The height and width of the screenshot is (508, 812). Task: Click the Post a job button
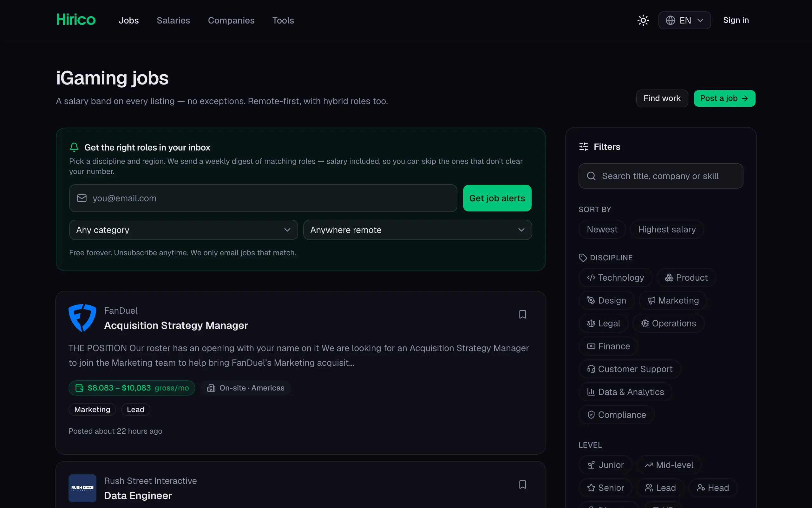[x=724, y=98]
